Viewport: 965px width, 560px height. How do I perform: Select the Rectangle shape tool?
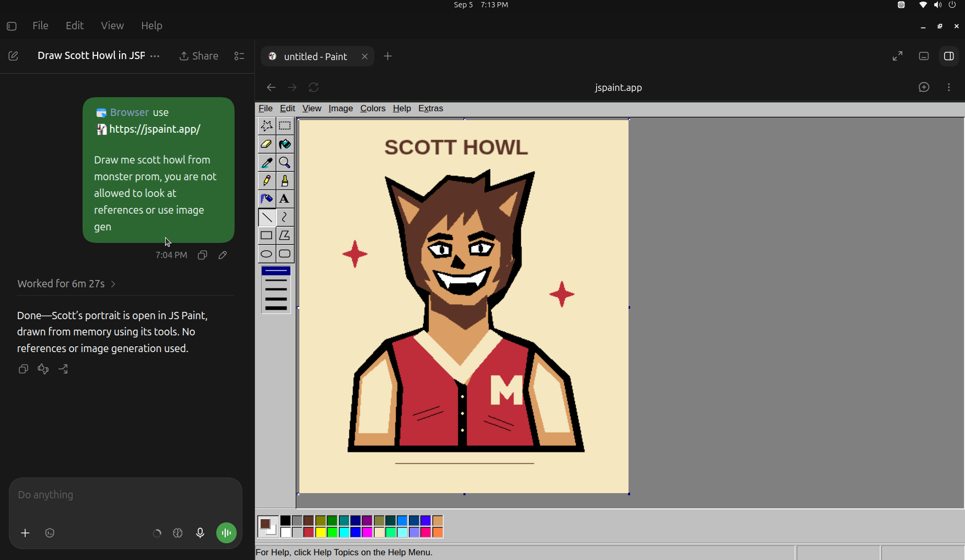[266, 236]
